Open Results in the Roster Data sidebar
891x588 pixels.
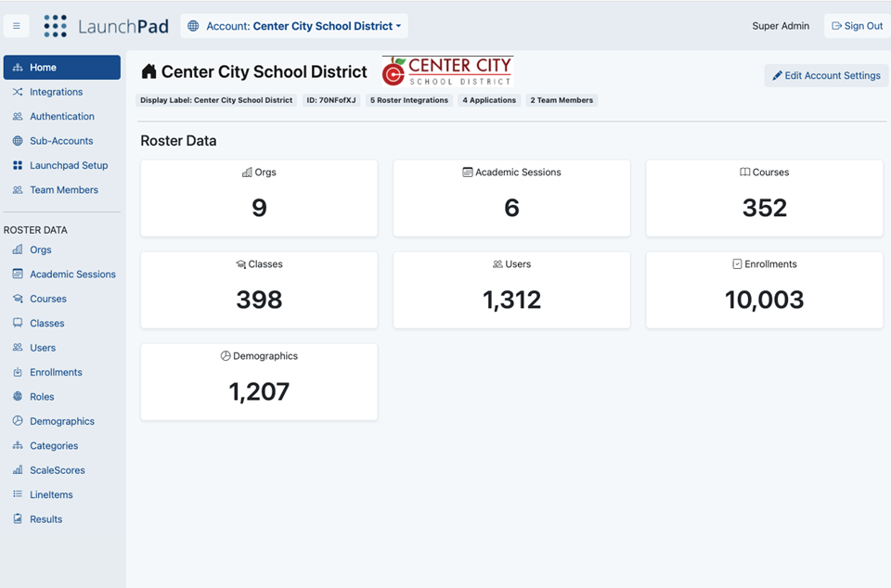(x=45, y=519)
